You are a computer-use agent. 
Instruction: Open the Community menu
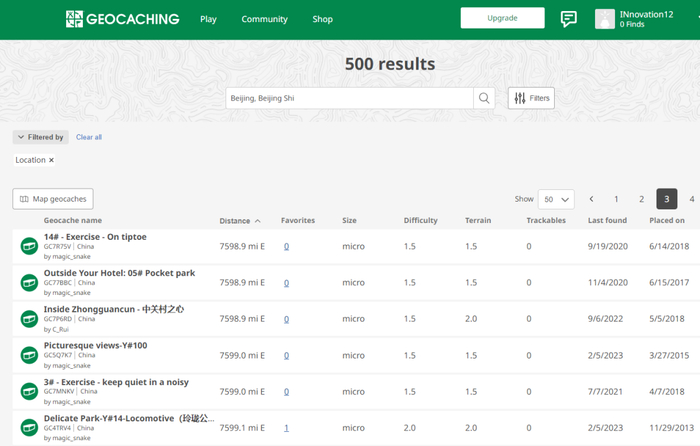pyautogui.click(x=264, y=19)
